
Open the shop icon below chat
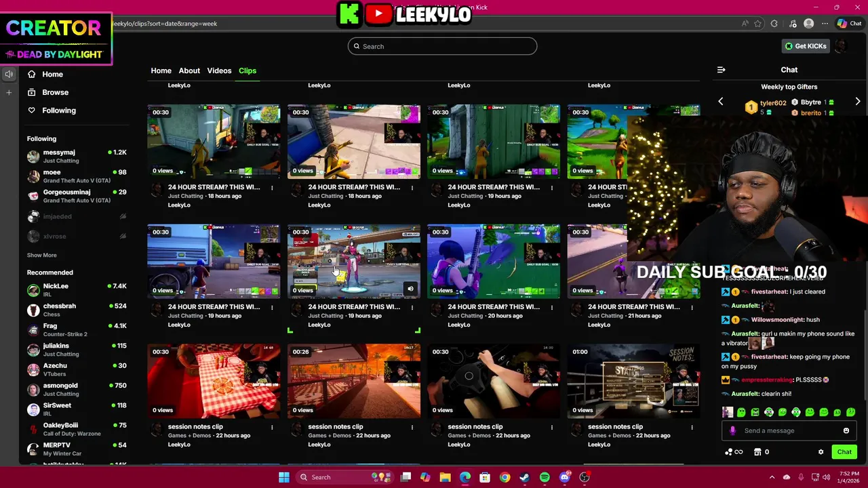coord(757,452)
